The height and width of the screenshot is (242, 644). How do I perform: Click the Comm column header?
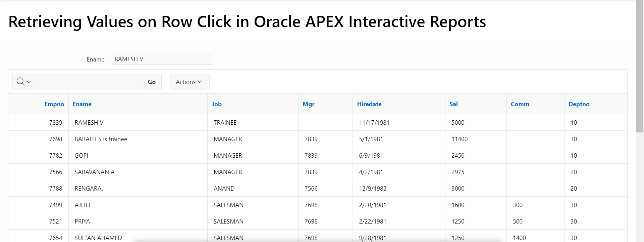520,104
